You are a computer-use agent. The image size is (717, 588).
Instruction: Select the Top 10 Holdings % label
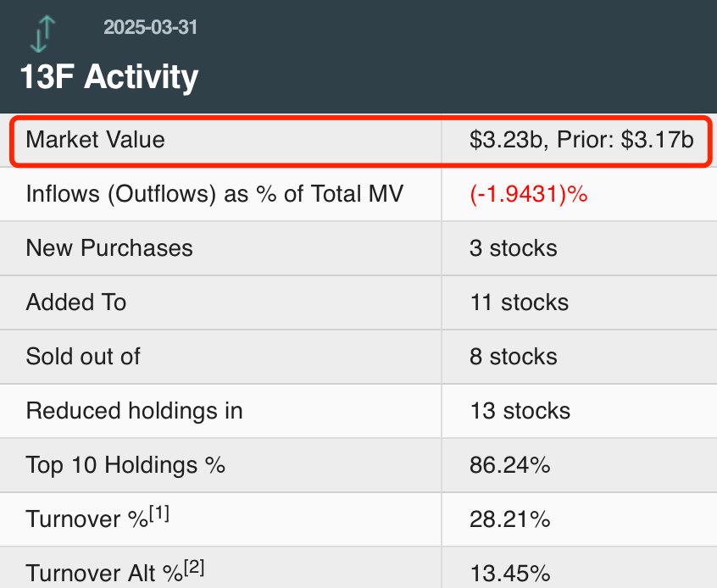[x=125, y=465]
